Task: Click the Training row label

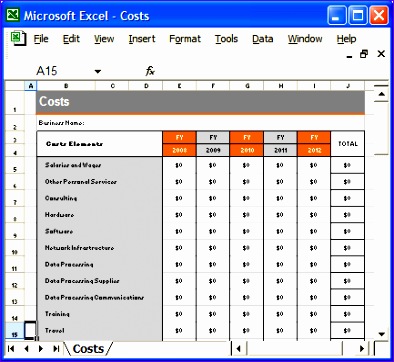Action: pyautogui.click(x=57, y=314)
